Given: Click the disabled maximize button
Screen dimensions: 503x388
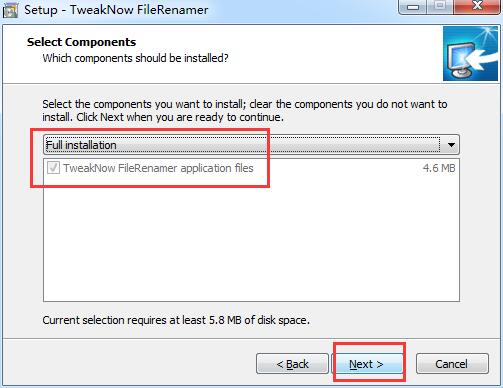Looking at the screenshot, I should pos(440,7).
